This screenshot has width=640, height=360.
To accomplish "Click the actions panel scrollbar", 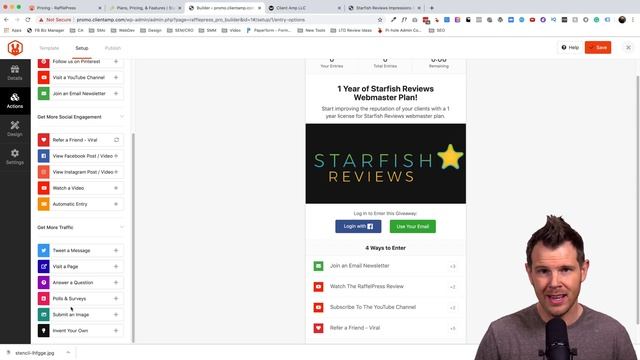I will (x=133, y=238).
